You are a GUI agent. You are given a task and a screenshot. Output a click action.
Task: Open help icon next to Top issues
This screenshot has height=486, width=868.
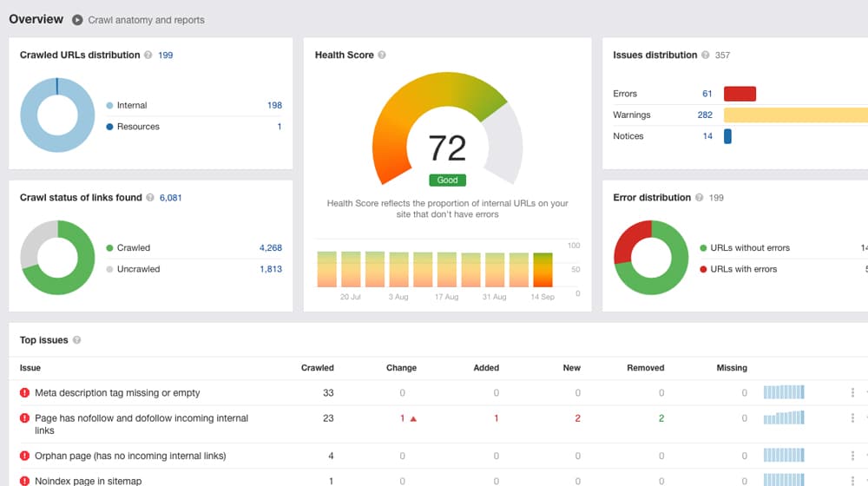pyautogui.click(x=77, y=340)
